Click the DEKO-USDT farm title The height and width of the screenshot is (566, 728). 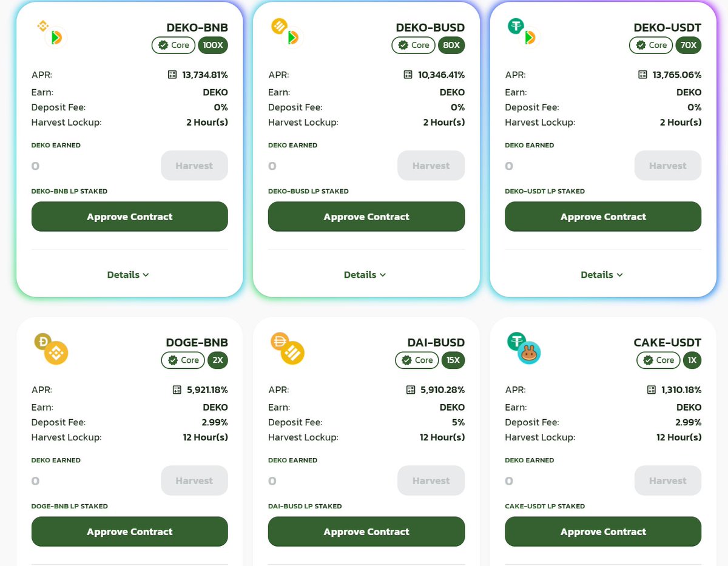click(x=667, y=27)
